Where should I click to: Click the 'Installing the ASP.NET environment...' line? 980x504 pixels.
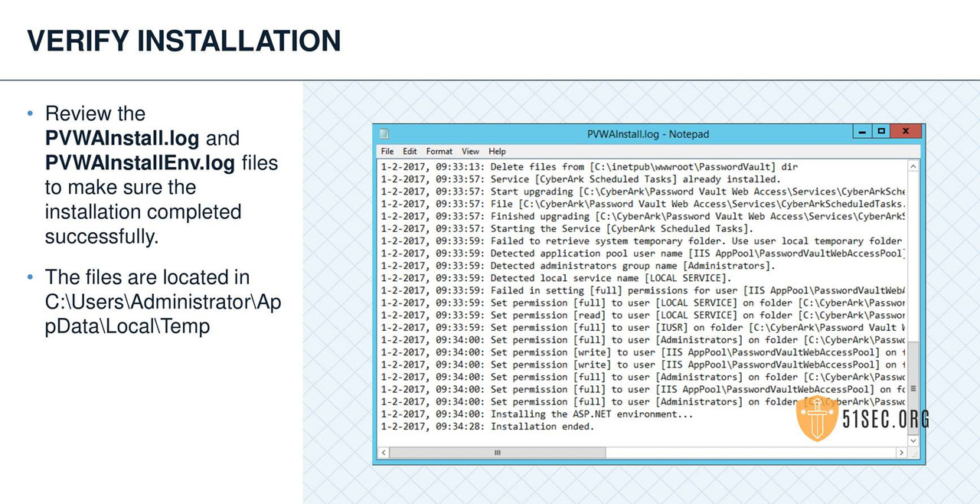pos(537,414)
